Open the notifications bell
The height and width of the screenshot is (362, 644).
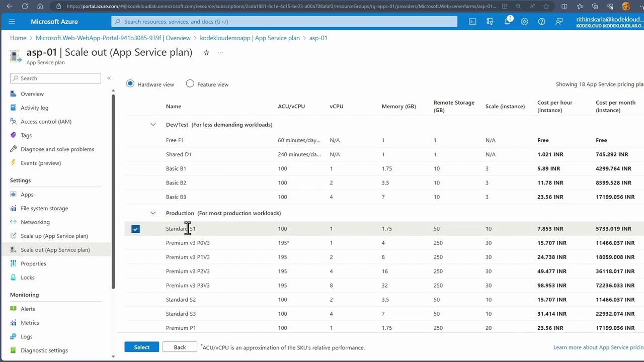click(x=508, y=22)
